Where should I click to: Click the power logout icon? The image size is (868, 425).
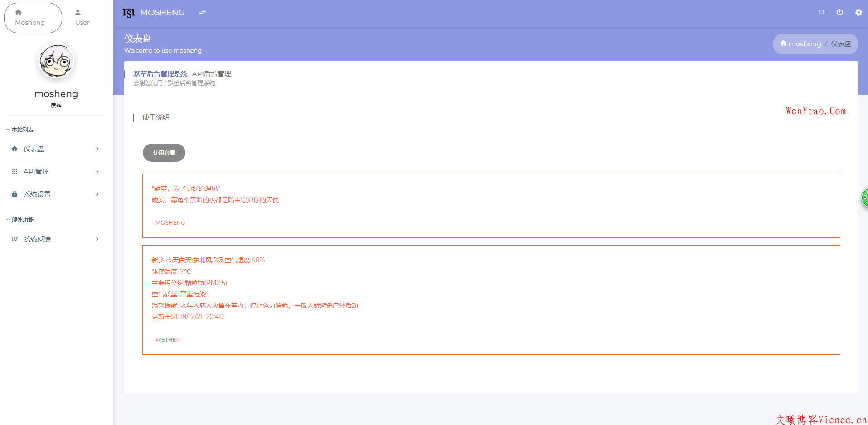(x=839, y=12)
